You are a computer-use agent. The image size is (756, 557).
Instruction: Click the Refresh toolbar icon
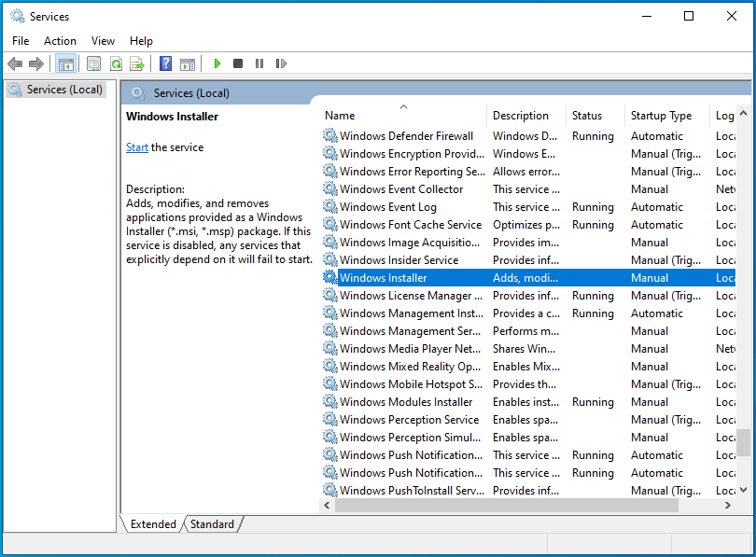click(x=116, y=63)
